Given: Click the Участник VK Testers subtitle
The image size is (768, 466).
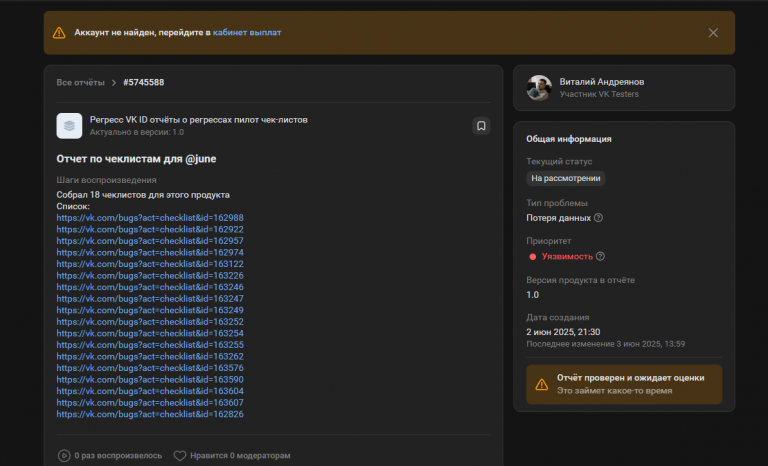Looking at the screenshot, I should (599, 94).
